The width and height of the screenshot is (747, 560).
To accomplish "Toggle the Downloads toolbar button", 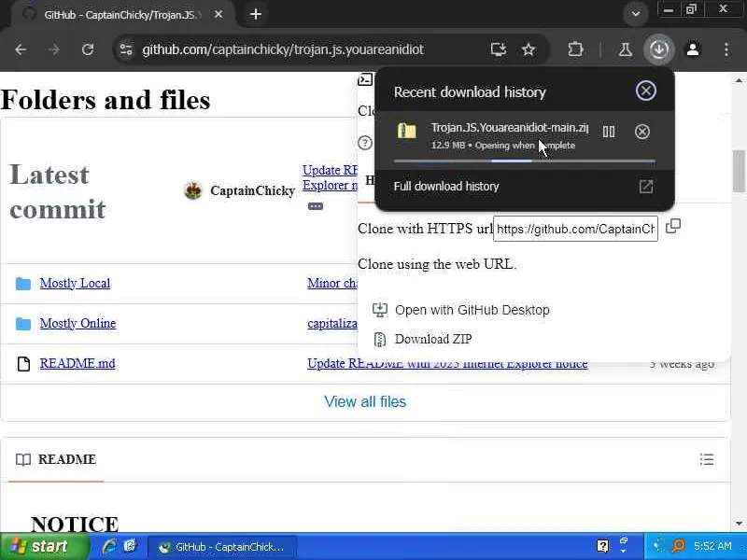I will (x=659, y=49).
